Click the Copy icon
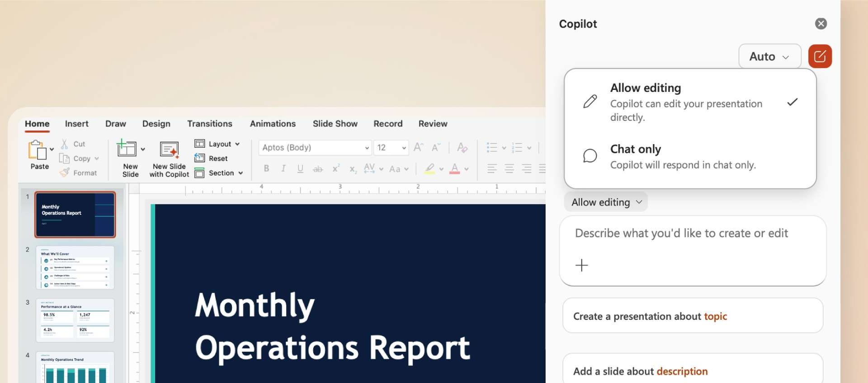868x383 pixels. pyautogui.click(x=64, y=159)
